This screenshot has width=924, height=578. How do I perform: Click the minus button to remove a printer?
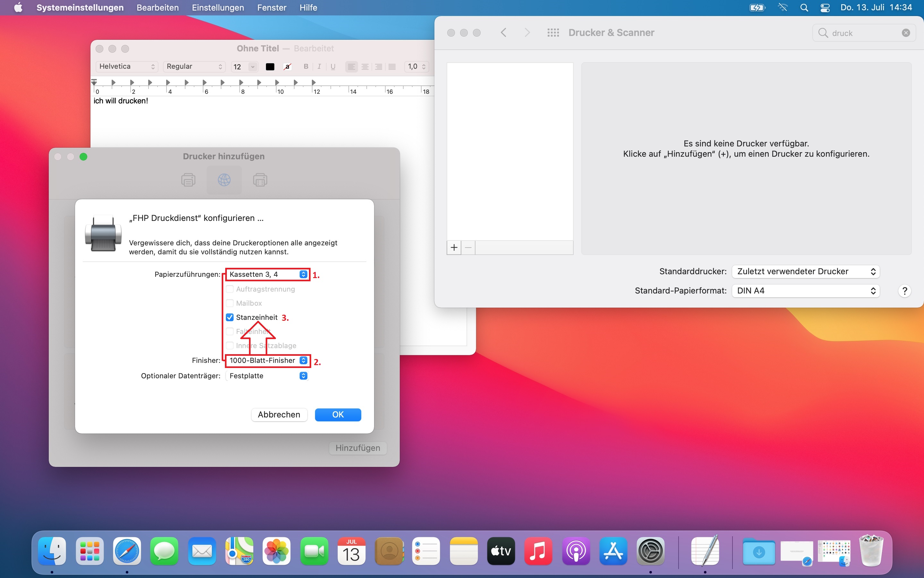pos(468,248)
